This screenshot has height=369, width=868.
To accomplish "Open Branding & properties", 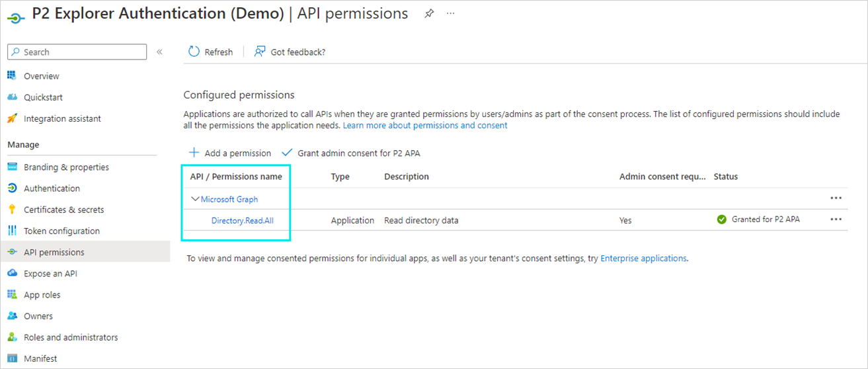I will coord(67,167).
